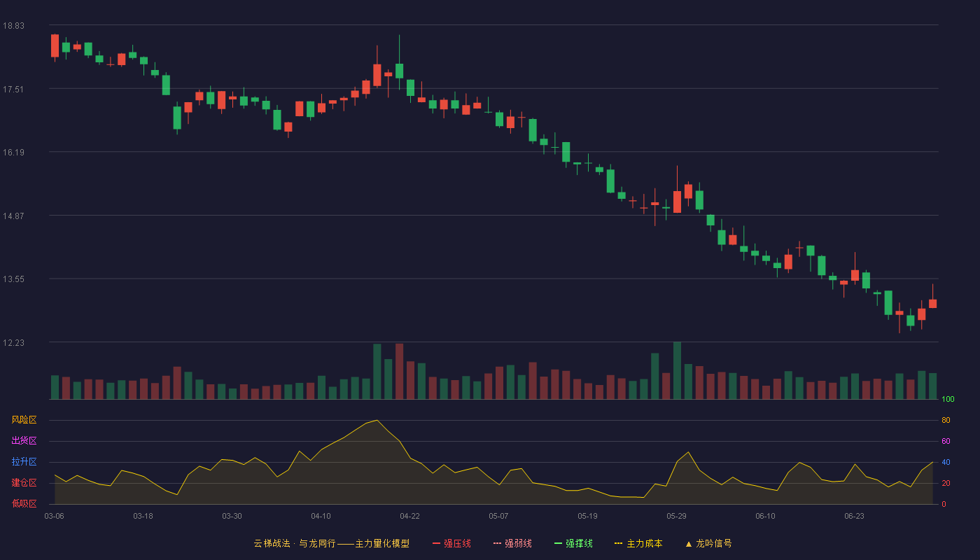Click the magenta 60 indicator scale value
Viewport: 980px width, 560px height.
click(x=946, y=441)
